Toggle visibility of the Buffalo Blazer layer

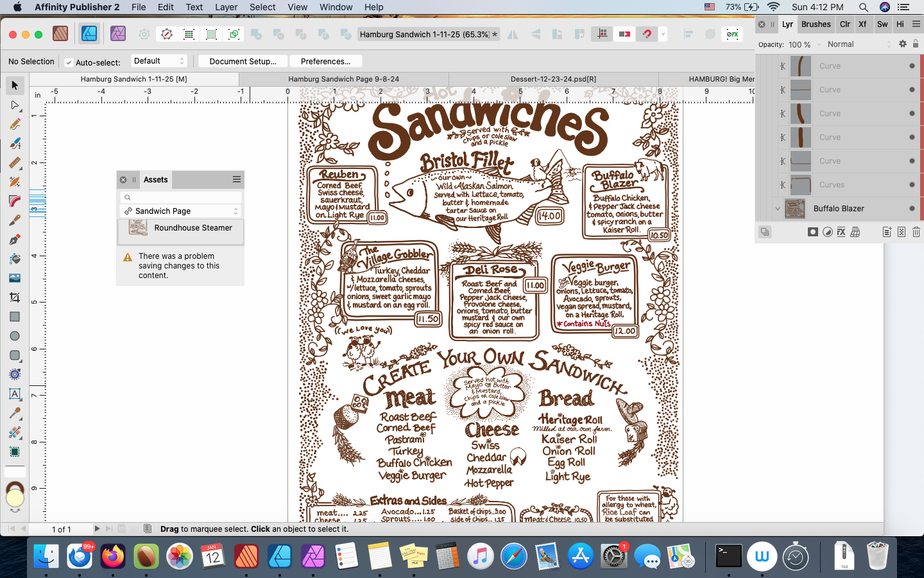[x=912, y=208]
